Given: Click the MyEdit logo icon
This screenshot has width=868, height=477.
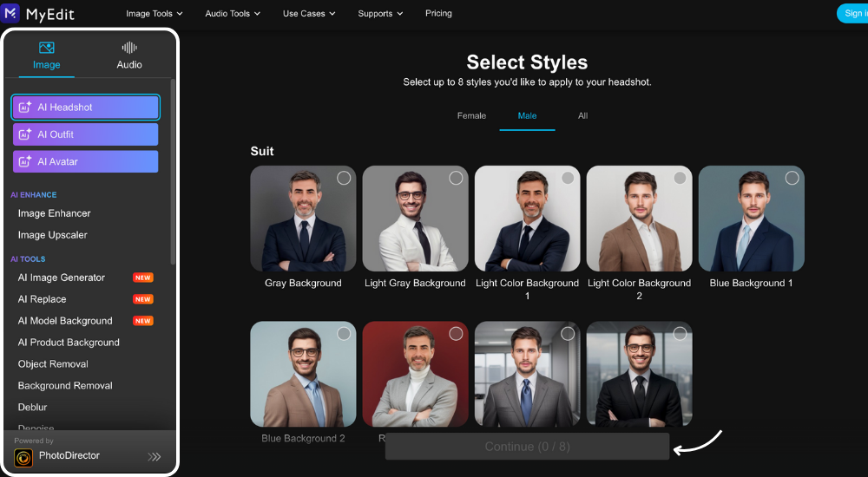Looking at the screenshot, I should tap(10, 13).
